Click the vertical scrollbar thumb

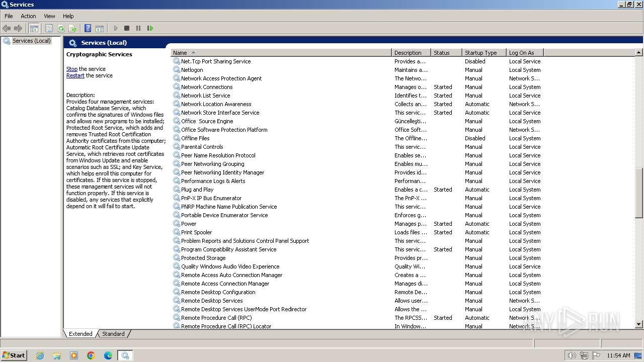tap(639, 193)
